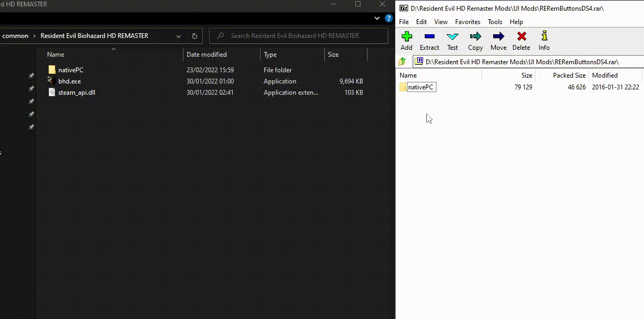Open the File menu in 7-Zip
Image resolution: width=644 pixels, height=319 pixels.
point(404,22)
